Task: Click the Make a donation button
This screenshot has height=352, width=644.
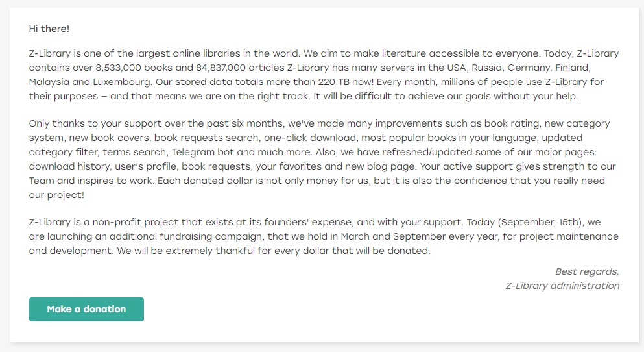Action: tap(86, 309)
